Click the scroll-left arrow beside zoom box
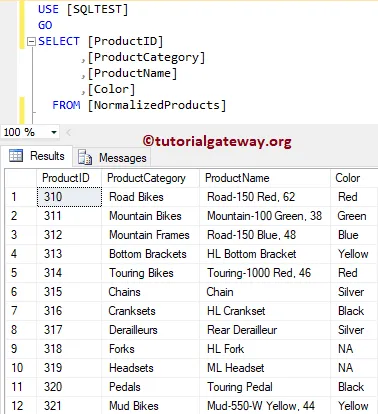Viewport: 378px width, 414px height. point(68,133)
